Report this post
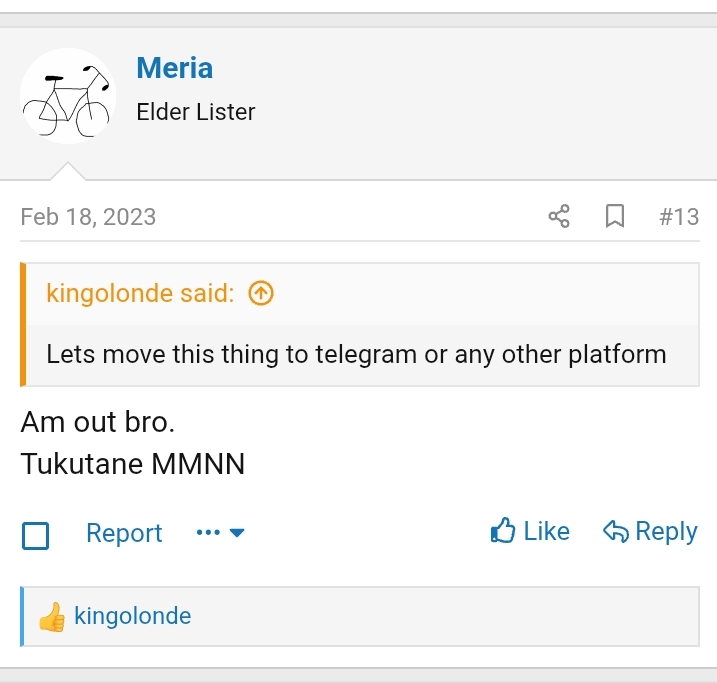Screen dimensions: 717x683 click(124, 533)
